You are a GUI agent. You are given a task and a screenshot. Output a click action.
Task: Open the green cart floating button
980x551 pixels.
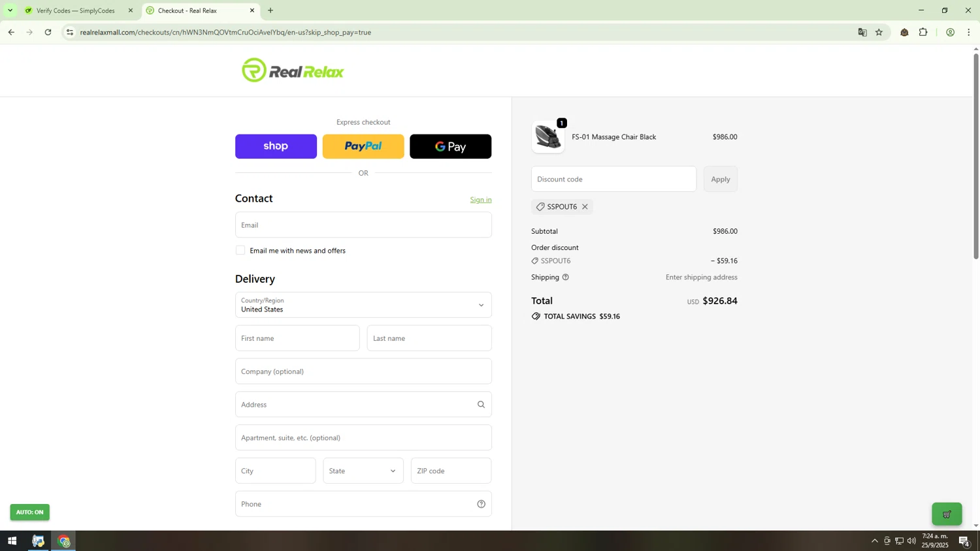pos(947,514)
